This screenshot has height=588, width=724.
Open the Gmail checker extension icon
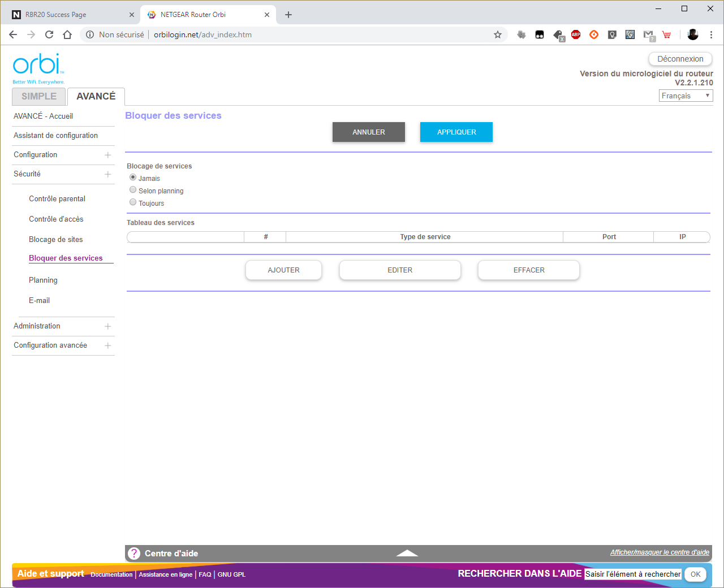click(x=649, y=35)
